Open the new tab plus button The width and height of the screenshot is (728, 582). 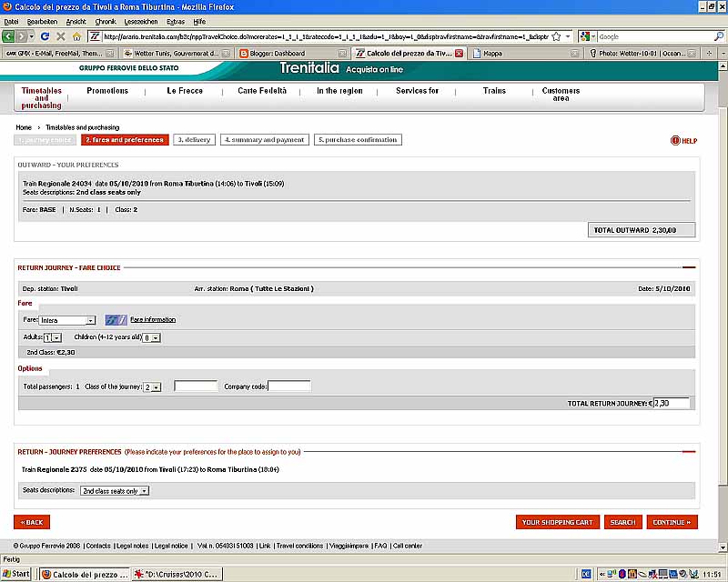coord(709,54)
